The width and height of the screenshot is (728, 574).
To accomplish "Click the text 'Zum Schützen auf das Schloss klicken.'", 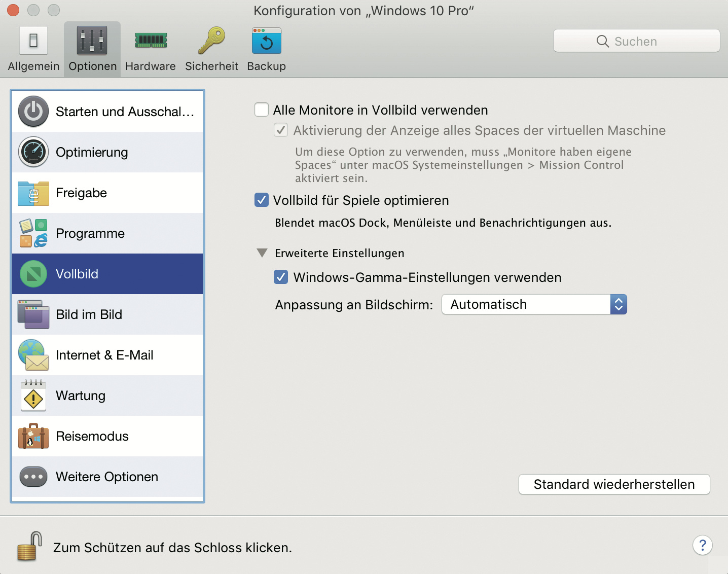I will (x=172, y=548).
